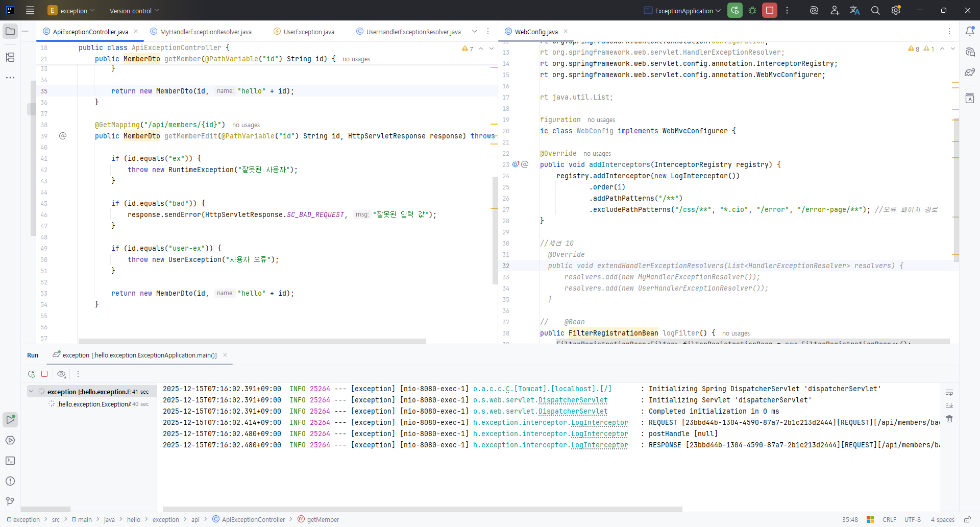
Task: Open the Structure tool window icon
Action: (10, 57)
